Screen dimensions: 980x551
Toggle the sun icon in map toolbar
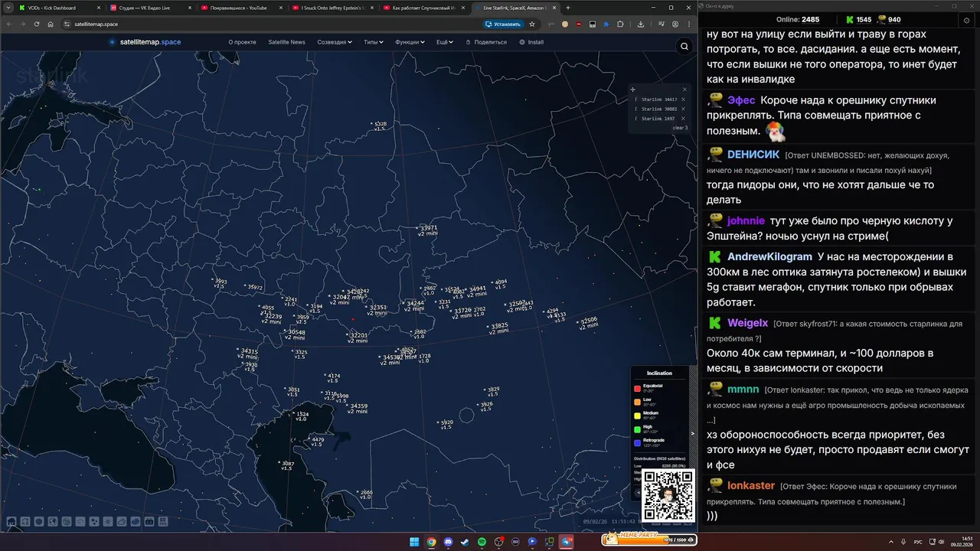point(108,521)
